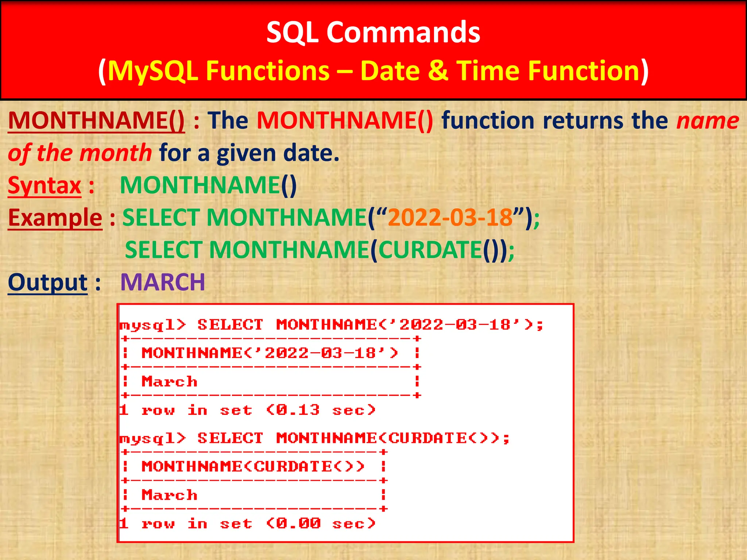Click the italic word 'name' in the description
Viewport: 747px width, 560px height.
(x=708, y=121)
